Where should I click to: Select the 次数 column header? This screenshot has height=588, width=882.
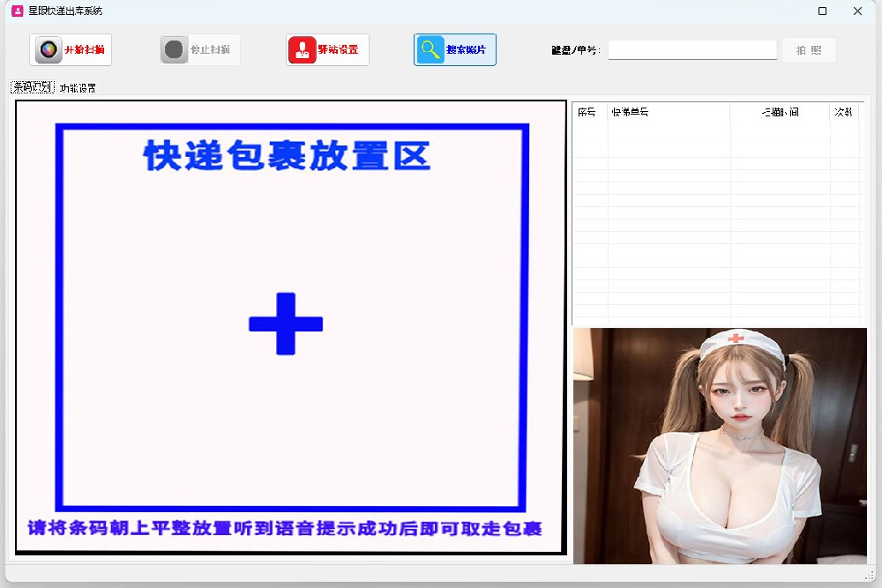843,112
